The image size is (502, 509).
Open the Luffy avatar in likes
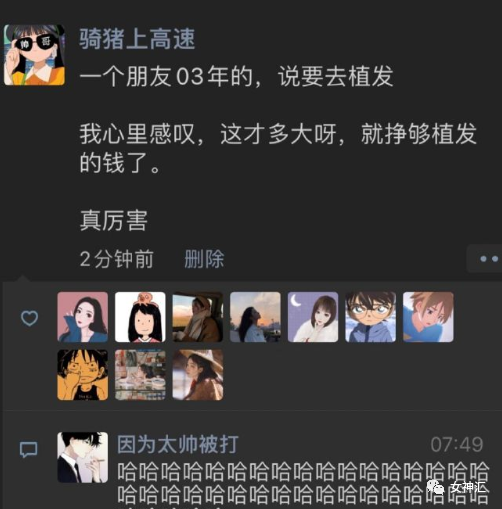82,375
